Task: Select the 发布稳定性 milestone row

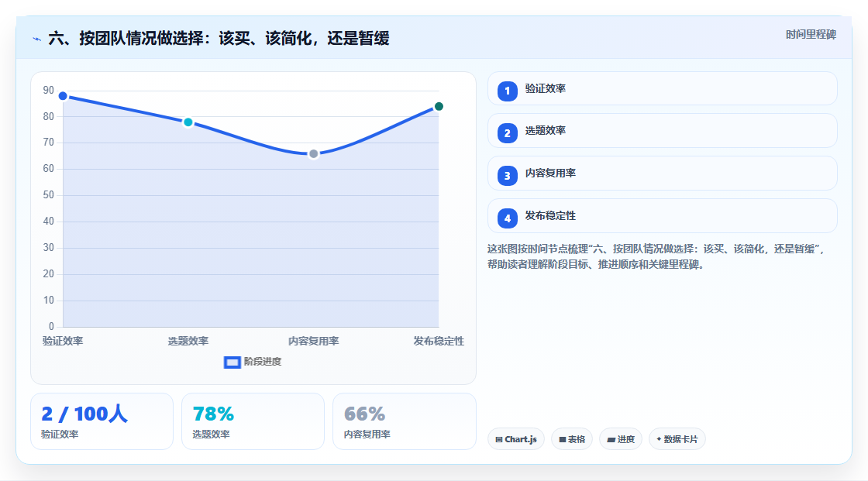Action: point(662,216)
